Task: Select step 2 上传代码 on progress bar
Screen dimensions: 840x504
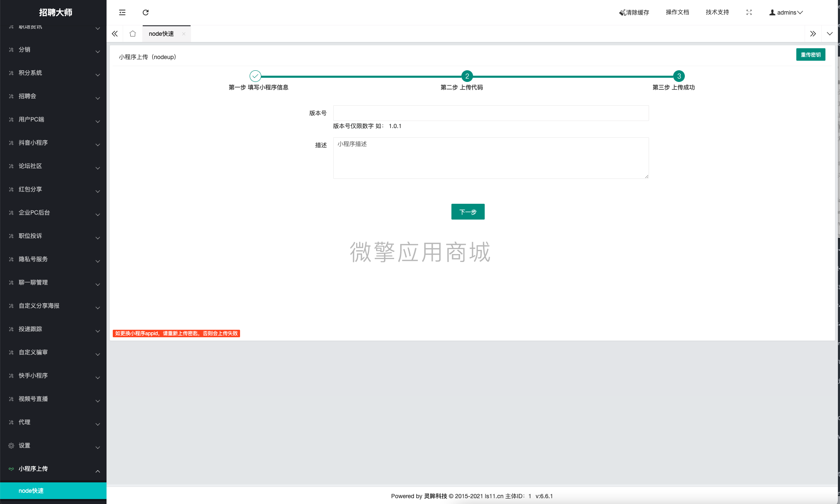Action: [x=467, y=76]
